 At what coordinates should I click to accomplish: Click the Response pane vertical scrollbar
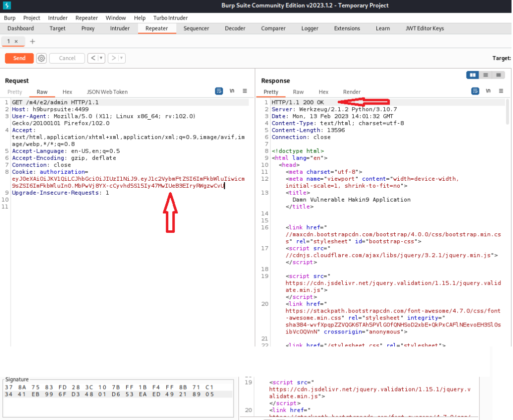(507, 112)
